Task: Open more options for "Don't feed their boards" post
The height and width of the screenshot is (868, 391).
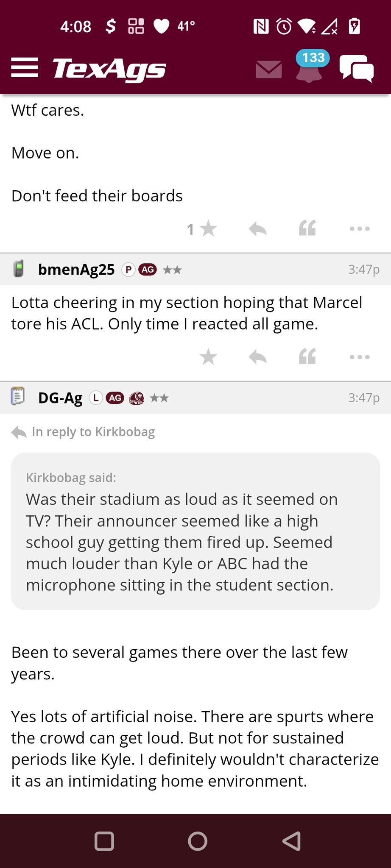Action: coord(360,229)
